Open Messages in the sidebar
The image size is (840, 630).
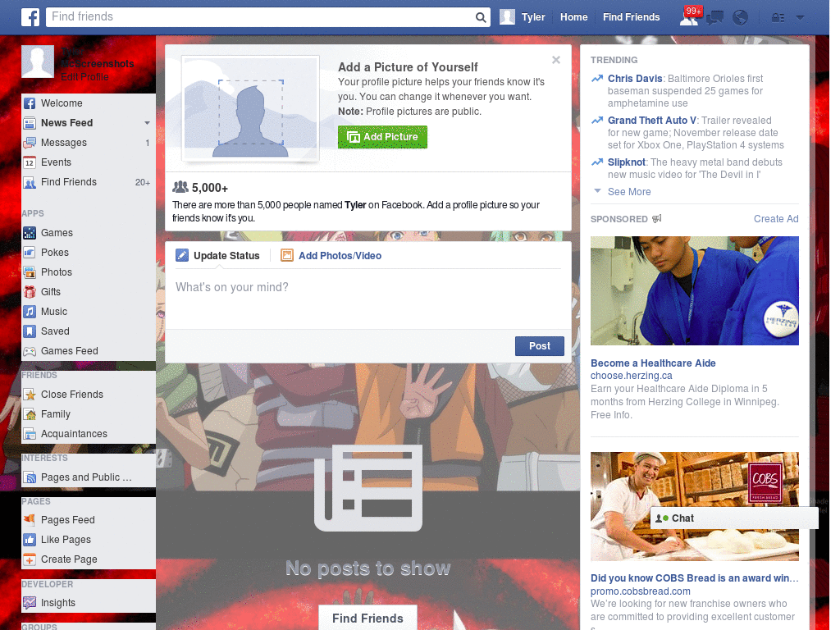(89, 143)
